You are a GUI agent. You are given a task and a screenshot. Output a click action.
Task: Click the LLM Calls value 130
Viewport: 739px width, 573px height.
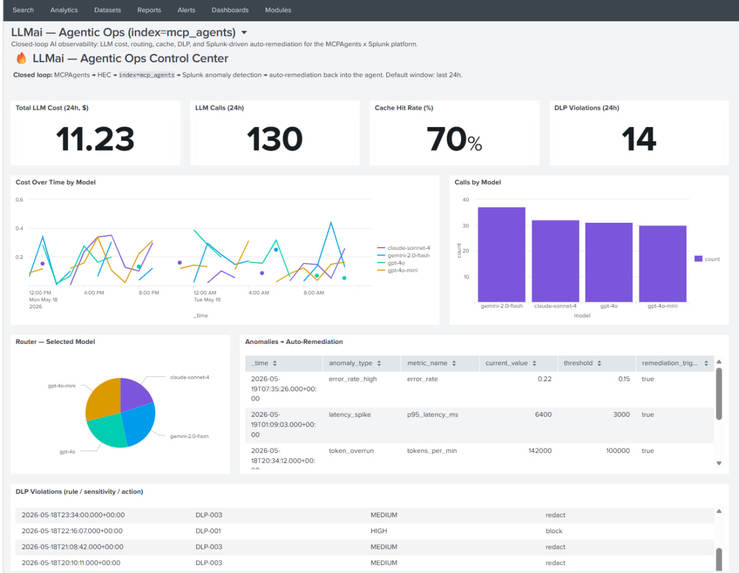point(275,139)
